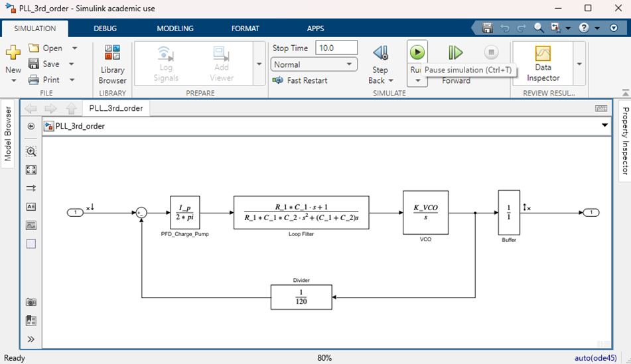The height and width of the screenshot is (364, 631).
Task: Collapse the toolstrip with the arrow below the Review Results gallery
Action: [626, 93]
